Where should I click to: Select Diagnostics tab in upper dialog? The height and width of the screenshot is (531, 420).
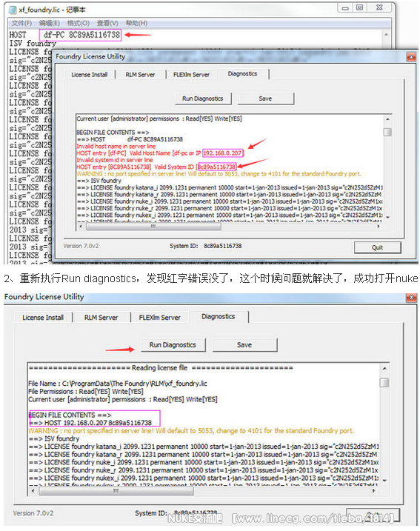click(x=242, y=73)
